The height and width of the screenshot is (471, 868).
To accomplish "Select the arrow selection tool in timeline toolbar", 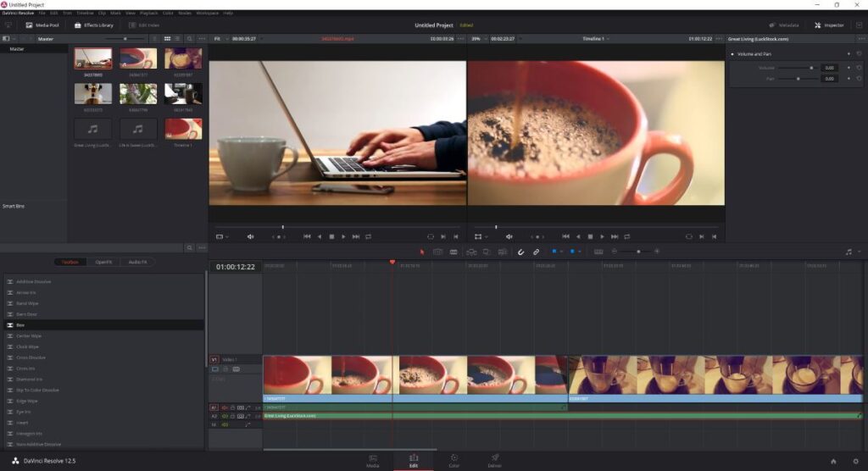I will point(422,252).
